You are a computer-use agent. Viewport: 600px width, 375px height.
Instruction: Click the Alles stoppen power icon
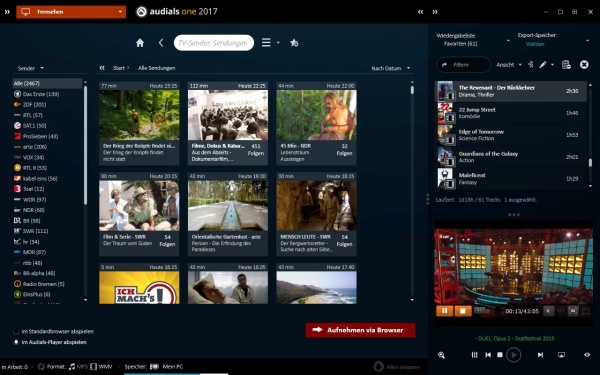point(378,366)
